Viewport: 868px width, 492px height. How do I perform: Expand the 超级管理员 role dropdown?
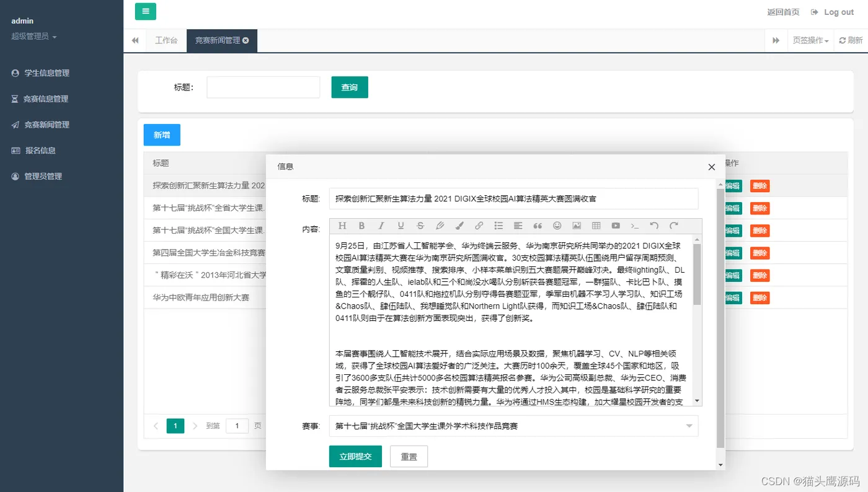[34, 37]
